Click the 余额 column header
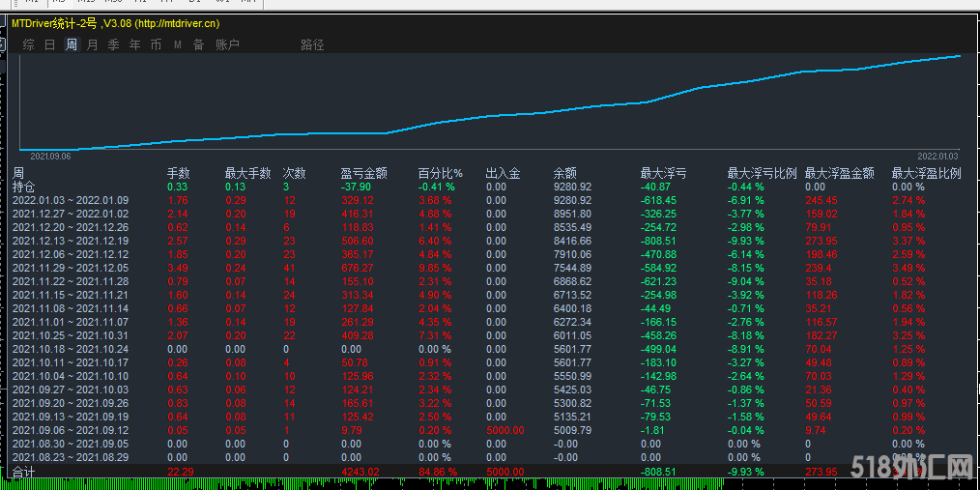 point(564,173)
